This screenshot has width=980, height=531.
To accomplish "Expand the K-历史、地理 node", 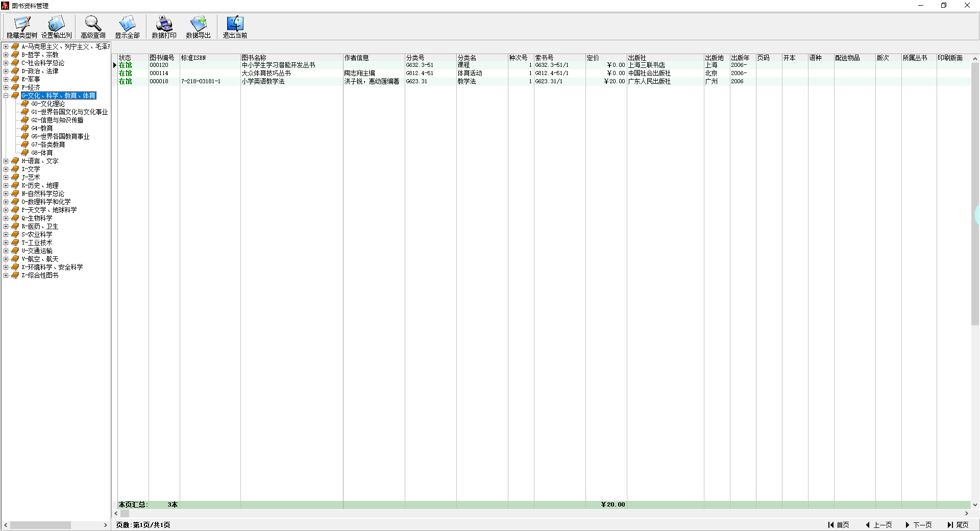I will point(6,185).
